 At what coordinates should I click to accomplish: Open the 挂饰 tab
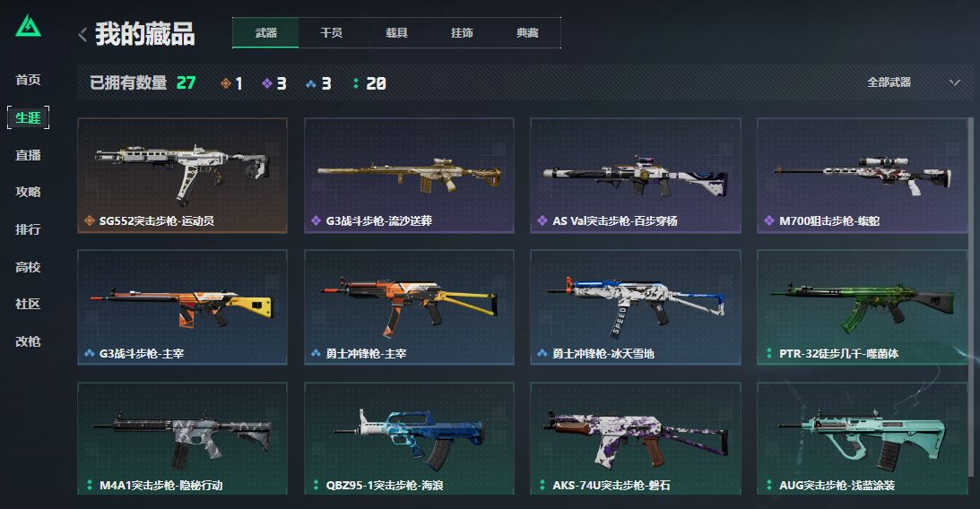462,32
